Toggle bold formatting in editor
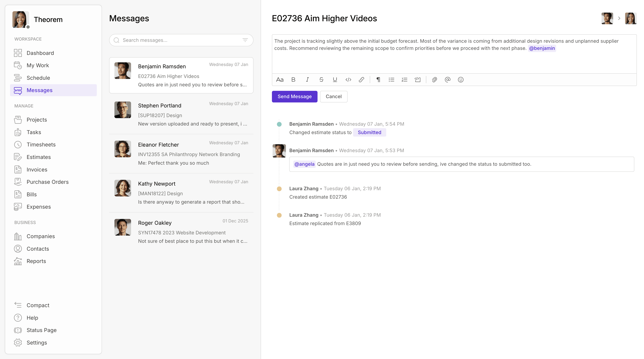Image resolution: width=644 pixels, height=359 pixels. (x=293, y=80)
